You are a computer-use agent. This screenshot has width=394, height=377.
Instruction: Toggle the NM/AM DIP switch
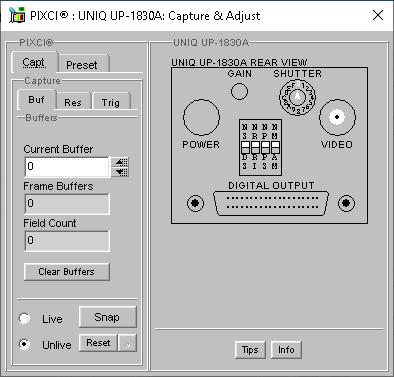275,147
